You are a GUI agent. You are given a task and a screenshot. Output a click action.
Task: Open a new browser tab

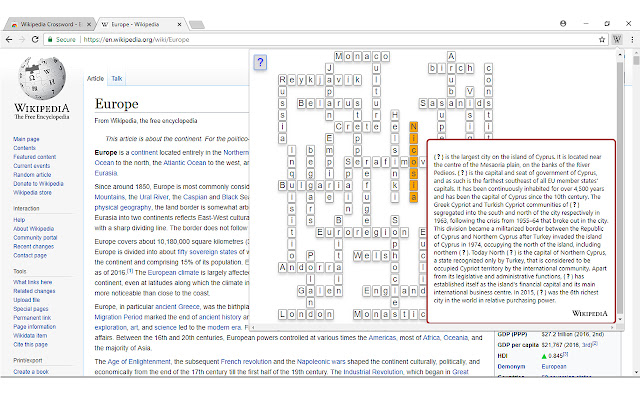click(x=197, y=25)
